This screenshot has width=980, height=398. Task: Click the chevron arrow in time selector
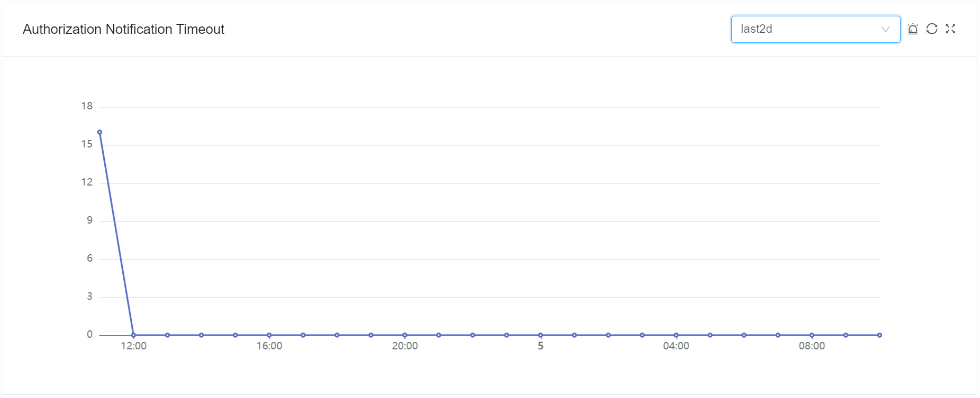(885, 29)
